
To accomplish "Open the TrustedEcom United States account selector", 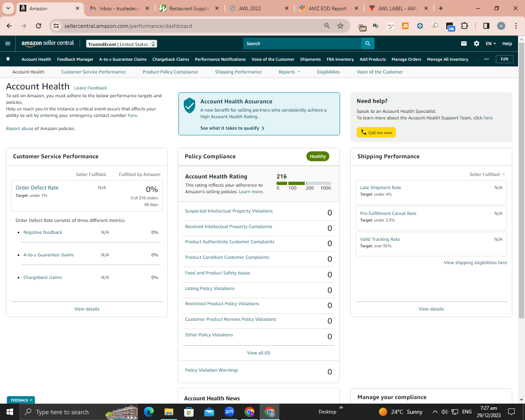I will tap(122, 44).
